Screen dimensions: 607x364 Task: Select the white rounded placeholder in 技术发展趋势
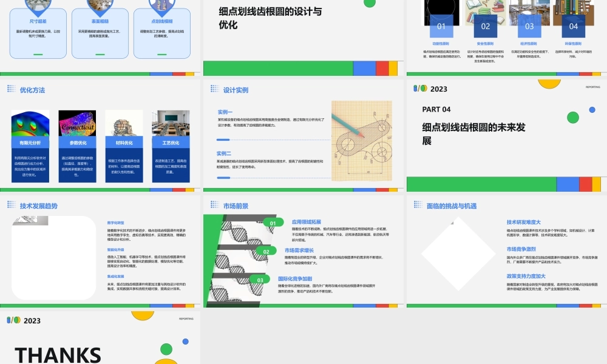pos(54,258)
